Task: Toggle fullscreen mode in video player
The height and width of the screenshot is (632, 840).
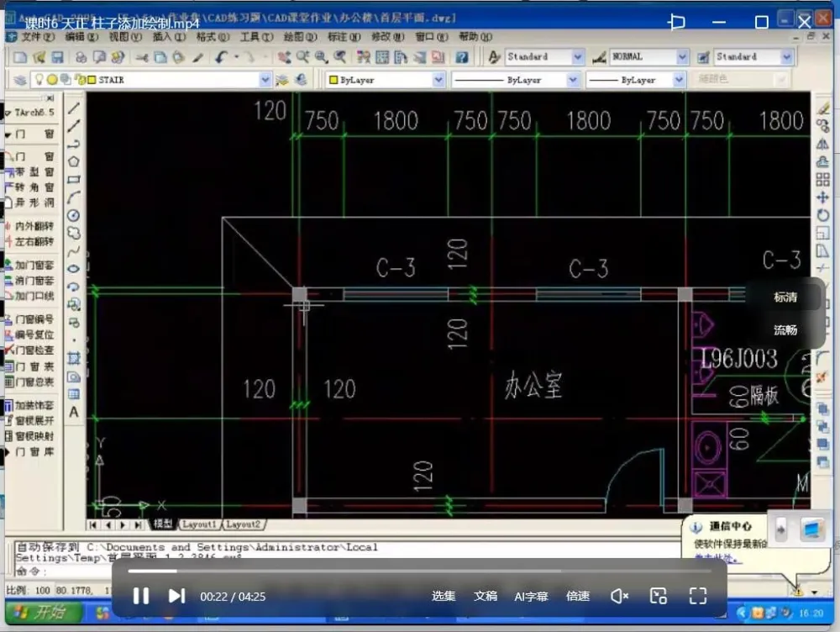Action: tap(697, 596)
